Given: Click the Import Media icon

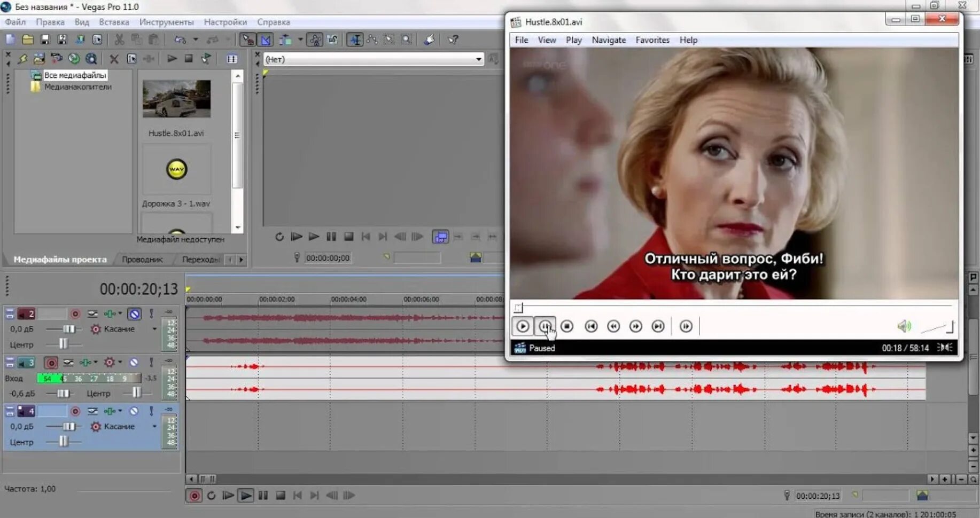Looking at the screenshot, I should click(x=39, y=59).
